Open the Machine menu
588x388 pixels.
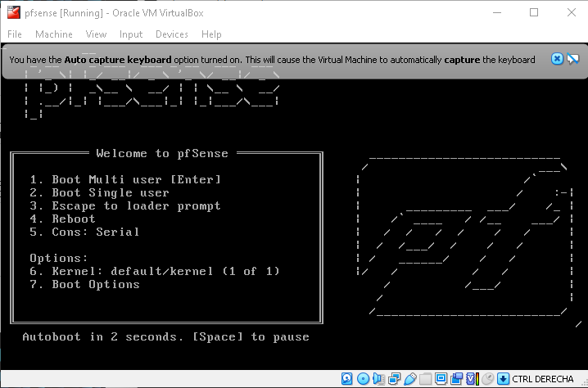click(x=53, y=34)
